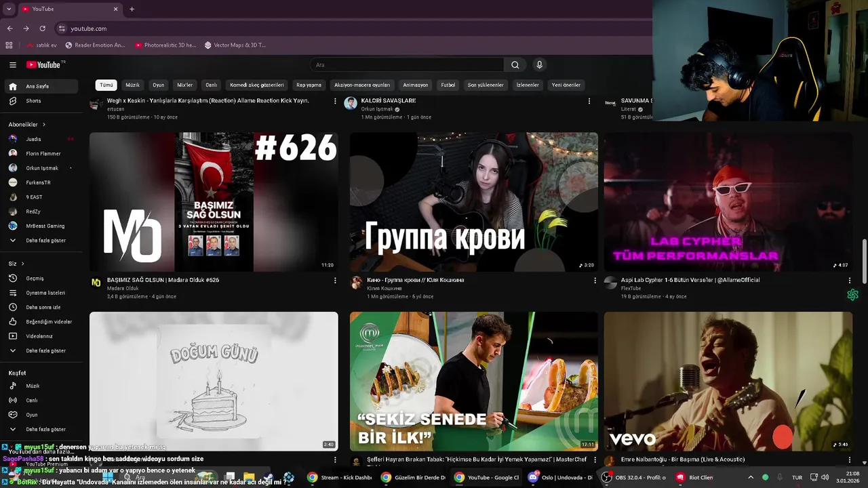Open more options for BAŞIMIZ SAĞ OLSUN video
Image resolution: width=868 pixels, height=488 pixels.
335,281
